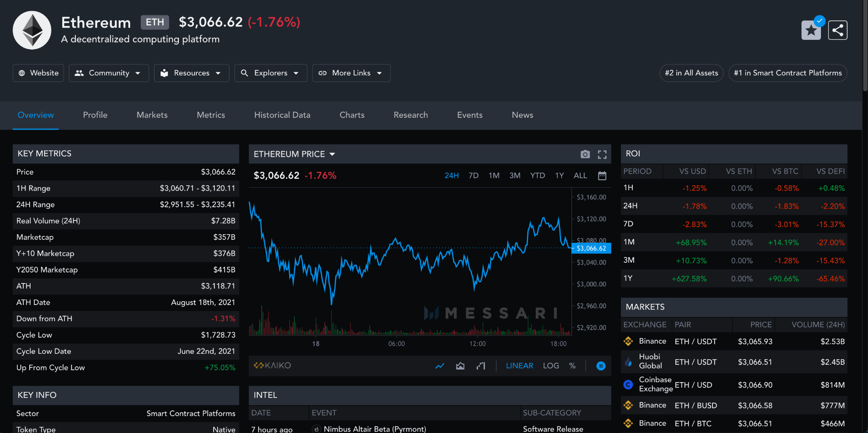Switch to the Historical Data tab

(x=282, y=115)
